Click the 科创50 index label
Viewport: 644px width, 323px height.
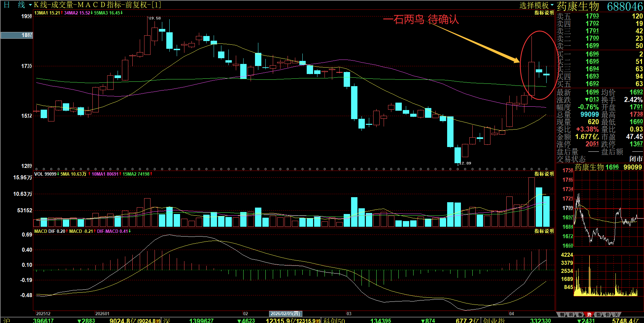pyautogui.click(x=334, y=321)
